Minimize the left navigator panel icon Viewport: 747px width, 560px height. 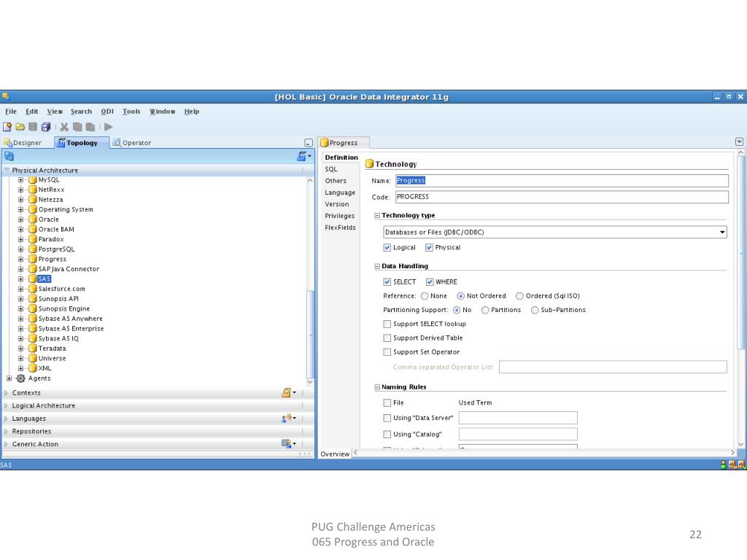point(309,143)
